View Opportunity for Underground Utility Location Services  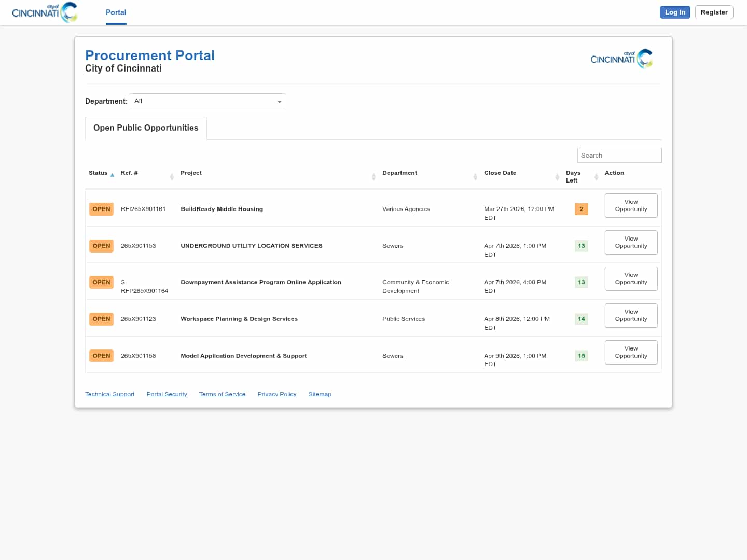(x=631, y=243)
